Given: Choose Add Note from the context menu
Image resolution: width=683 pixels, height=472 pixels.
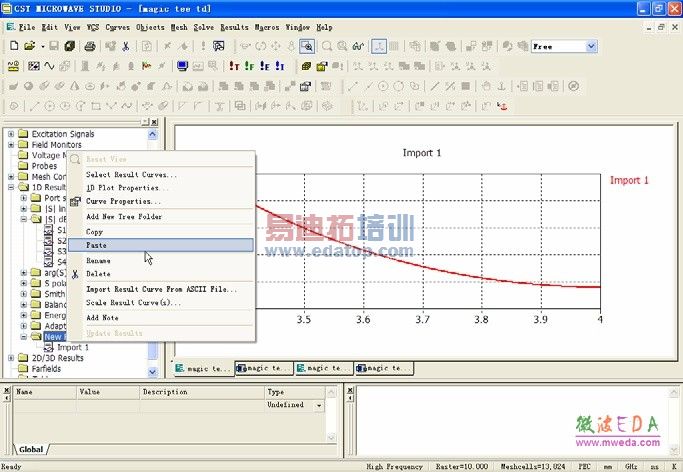Looking at the screenshot, I should click(161, 318).
